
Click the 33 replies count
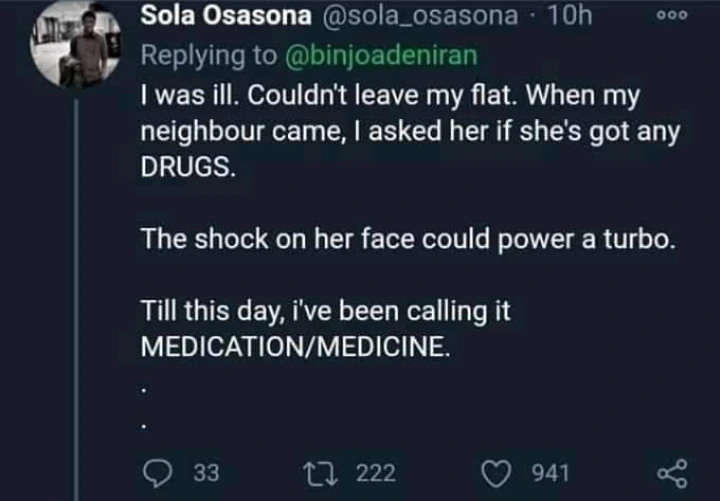pos(205,472)
